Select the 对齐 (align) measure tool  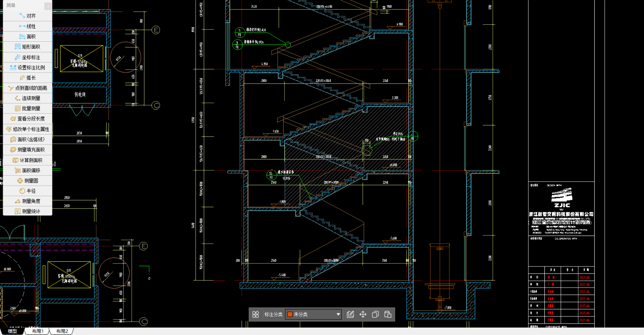coord(27,16)
